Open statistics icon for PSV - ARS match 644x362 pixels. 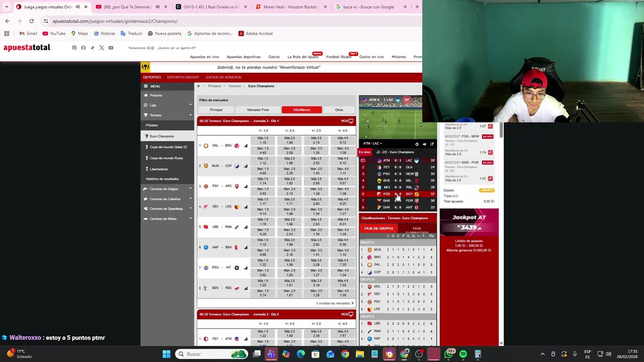246,187
